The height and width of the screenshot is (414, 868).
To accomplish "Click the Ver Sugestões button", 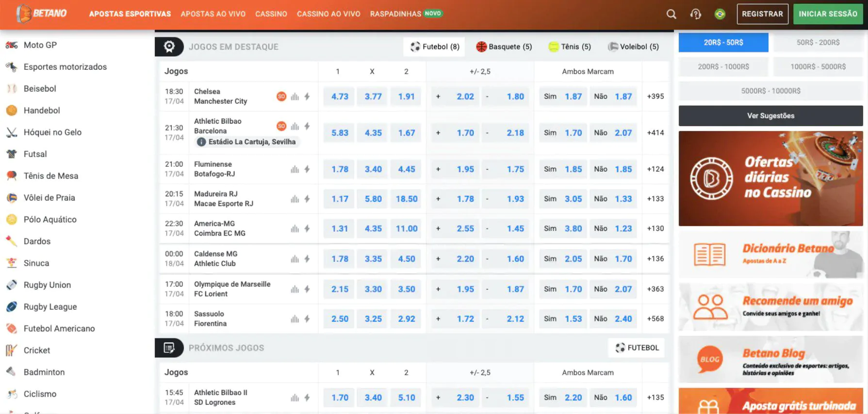I will pyautogui.click(x=771, y=116).
